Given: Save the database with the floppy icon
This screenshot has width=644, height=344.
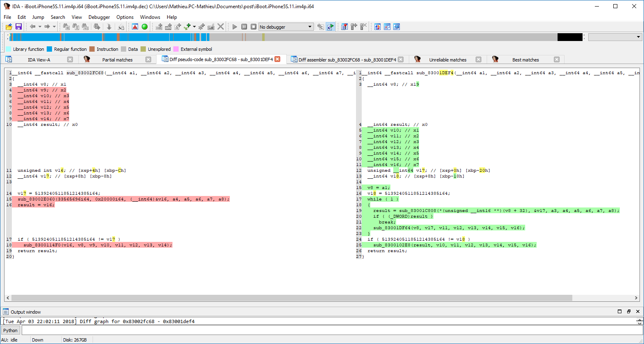Looking at the screenshot, I should [x=18, y=27].
